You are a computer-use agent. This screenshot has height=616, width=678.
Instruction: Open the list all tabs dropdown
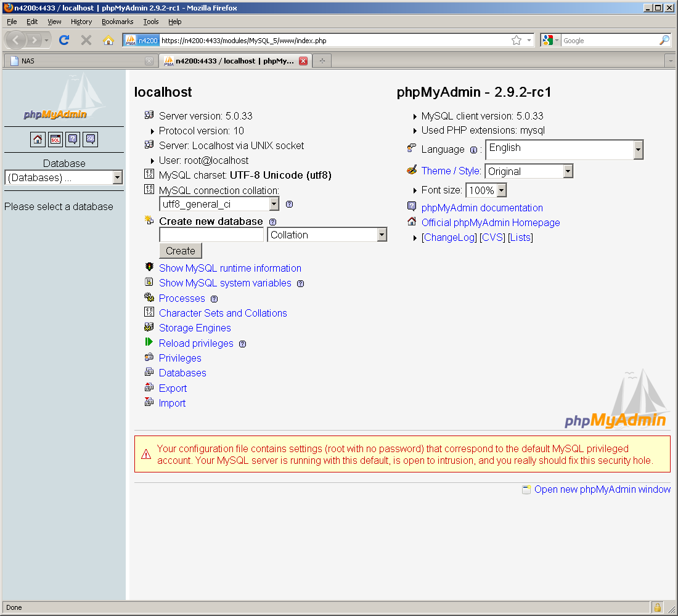tap(671, 61)
